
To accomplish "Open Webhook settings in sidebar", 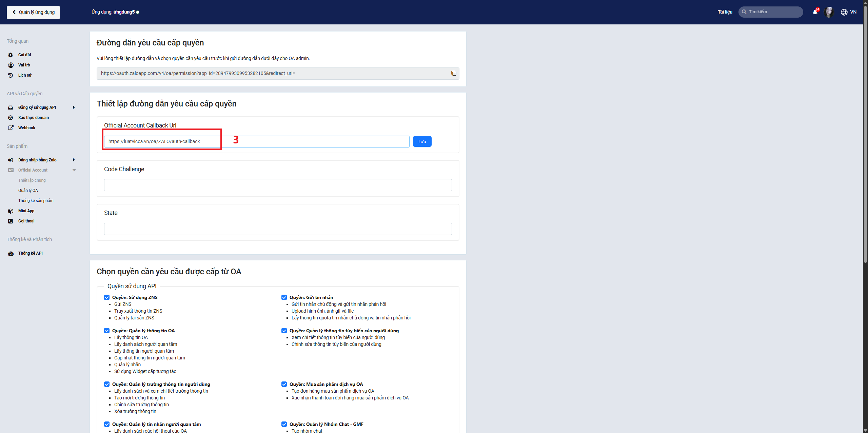I will coord(27,128).
